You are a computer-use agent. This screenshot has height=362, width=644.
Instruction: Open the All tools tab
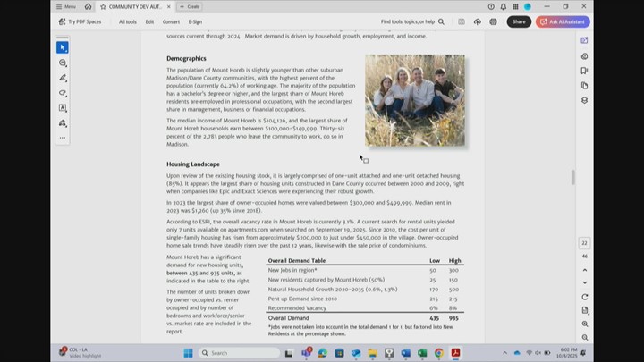128,21
